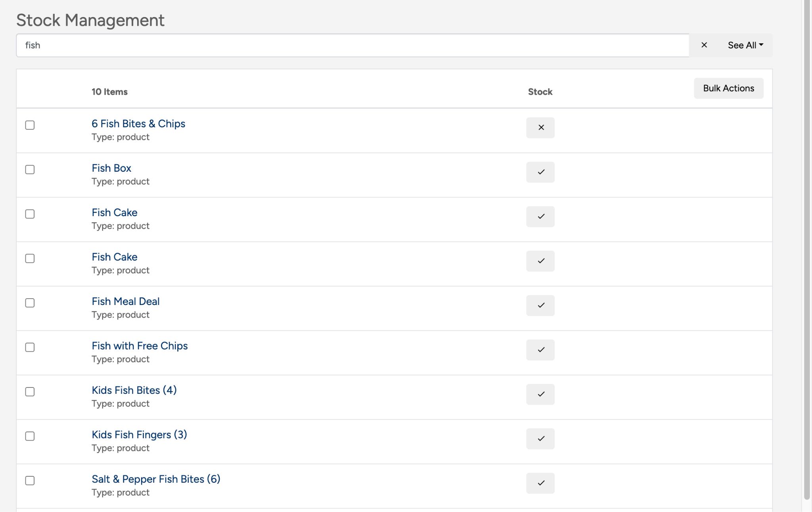Image resolution: width=812 pixels, height=512 pixels.
Task: Tick the Fish Box checkbox
Action: (30, 170)
